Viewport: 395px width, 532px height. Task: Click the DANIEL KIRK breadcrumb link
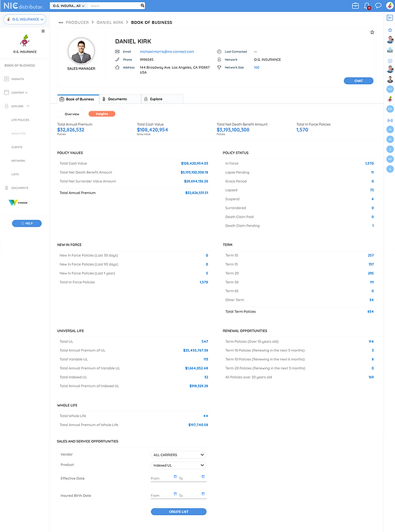coord(110,22)
